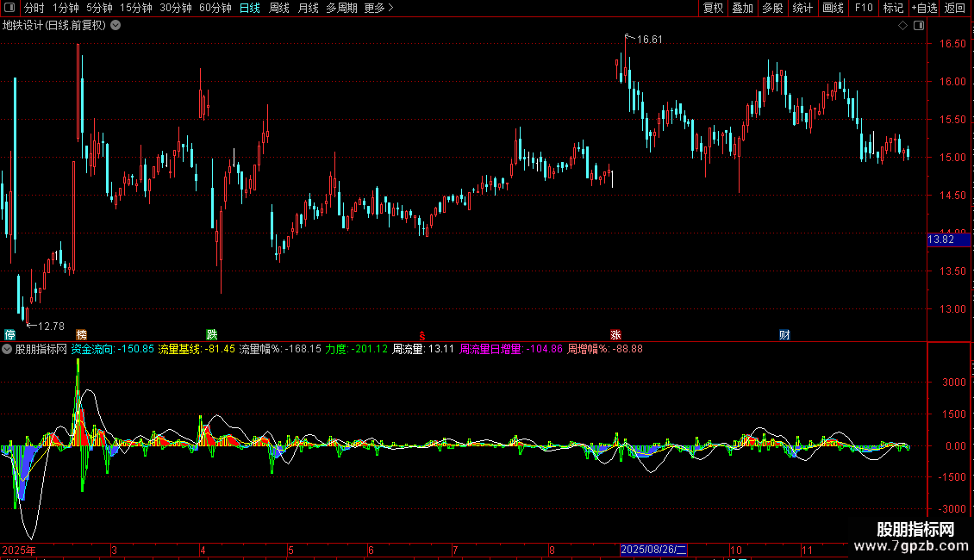Click the 流量基线 indicator value
974x560 pixels.
197,349
